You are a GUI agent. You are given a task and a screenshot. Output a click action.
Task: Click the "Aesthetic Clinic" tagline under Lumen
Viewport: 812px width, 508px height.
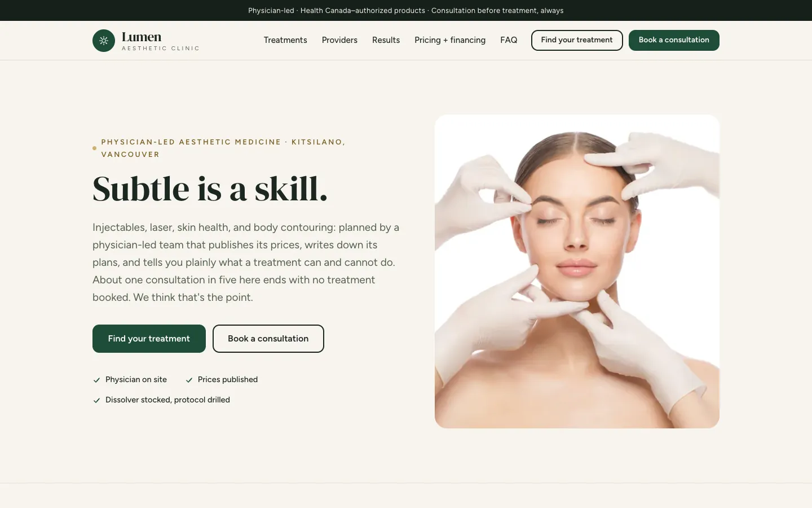161,49
